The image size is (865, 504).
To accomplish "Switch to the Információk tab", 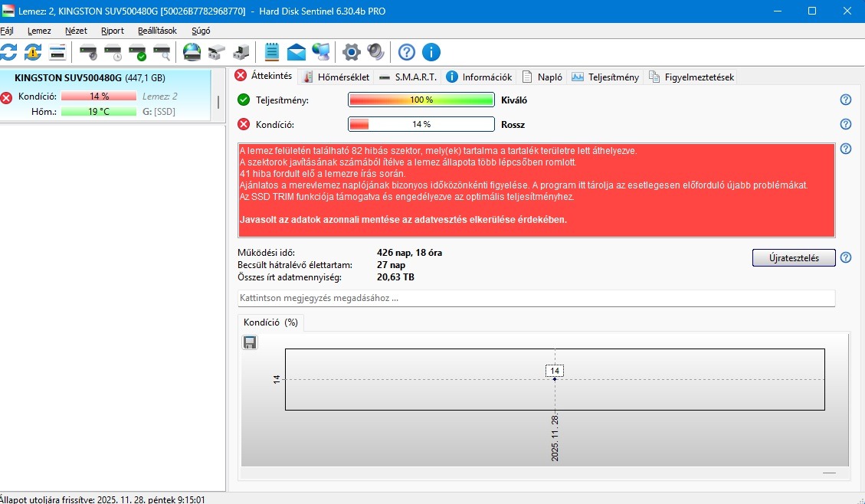I will (479, 77).
